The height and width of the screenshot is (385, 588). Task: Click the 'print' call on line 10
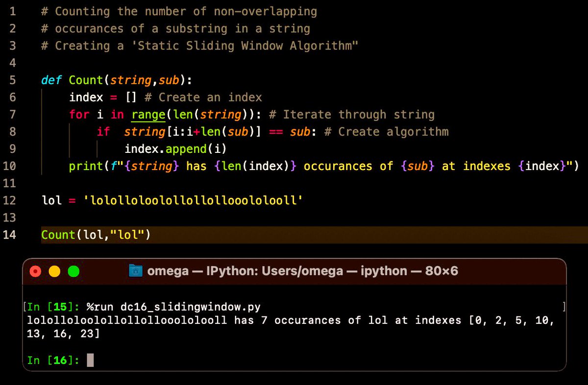point(86,166)
